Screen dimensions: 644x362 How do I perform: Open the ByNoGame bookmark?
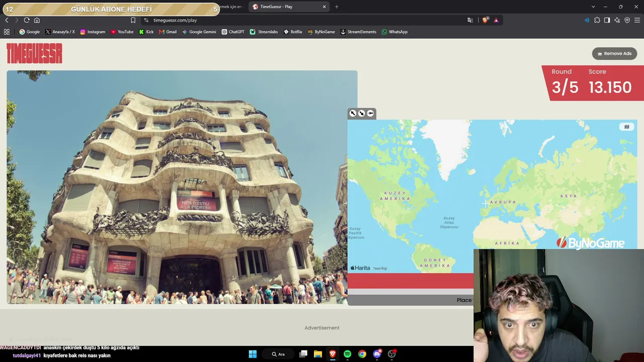(321, 32)
